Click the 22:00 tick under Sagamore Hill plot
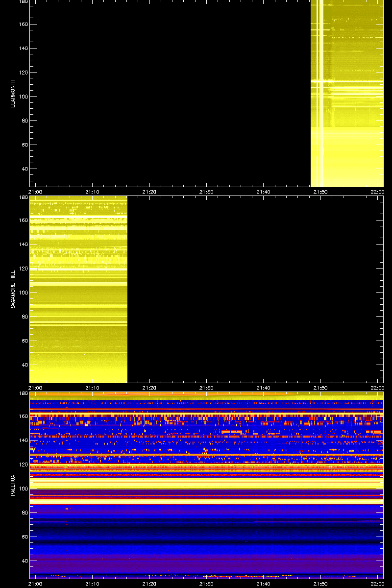 pos(377,388)
